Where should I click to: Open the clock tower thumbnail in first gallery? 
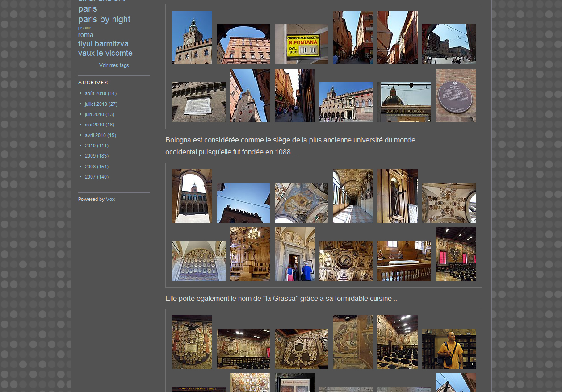[x=192, y=38]
